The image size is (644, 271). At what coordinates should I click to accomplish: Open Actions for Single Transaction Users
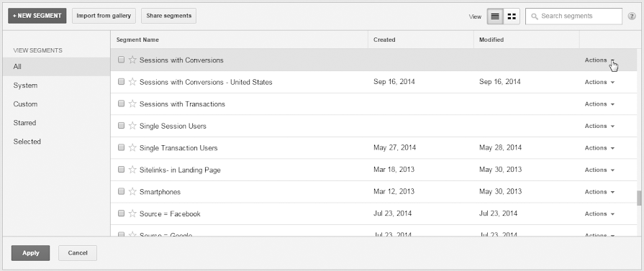tap(599, 148)
